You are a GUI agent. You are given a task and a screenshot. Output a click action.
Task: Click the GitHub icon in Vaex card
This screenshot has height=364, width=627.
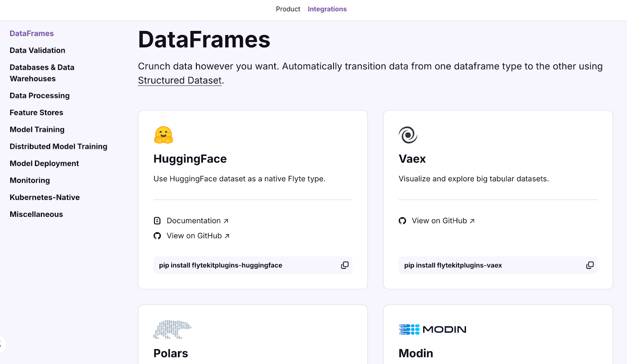coord(402,221)
